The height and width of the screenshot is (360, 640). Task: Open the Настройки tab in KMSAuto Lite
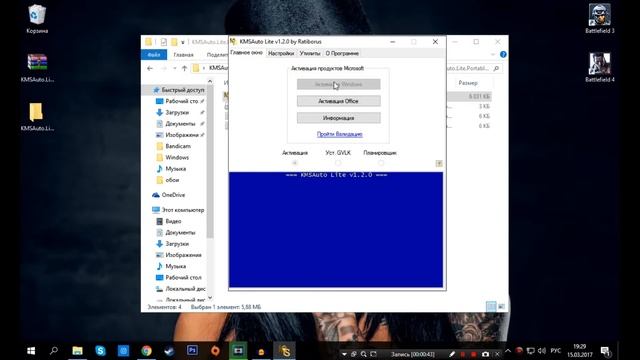click(281, 53)
